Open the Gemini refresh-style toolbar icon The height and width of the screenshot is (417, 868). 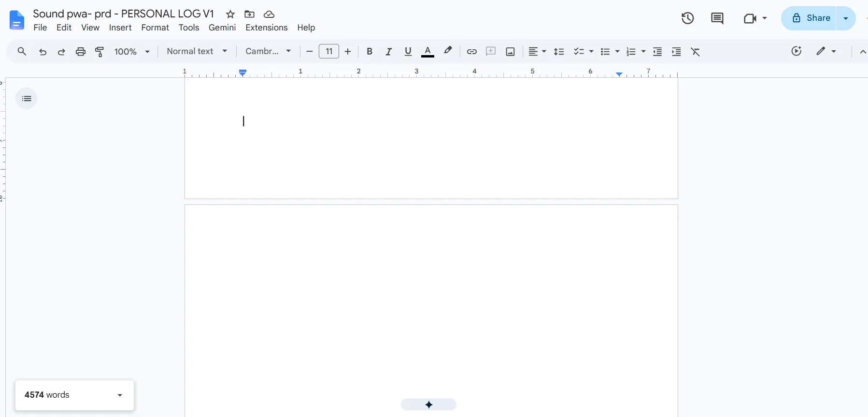pyautogui.click(x=797, y=51)
